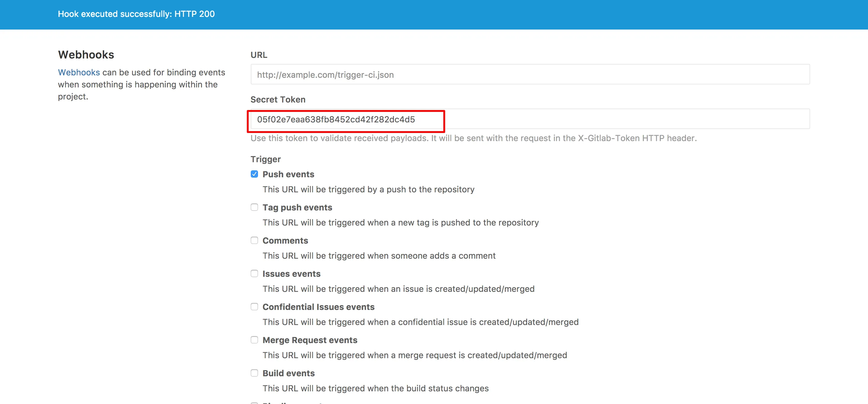Click the "Confidential Issues events" label text
Viewport: 868px width, 404px height.
(x=319, y=307)
